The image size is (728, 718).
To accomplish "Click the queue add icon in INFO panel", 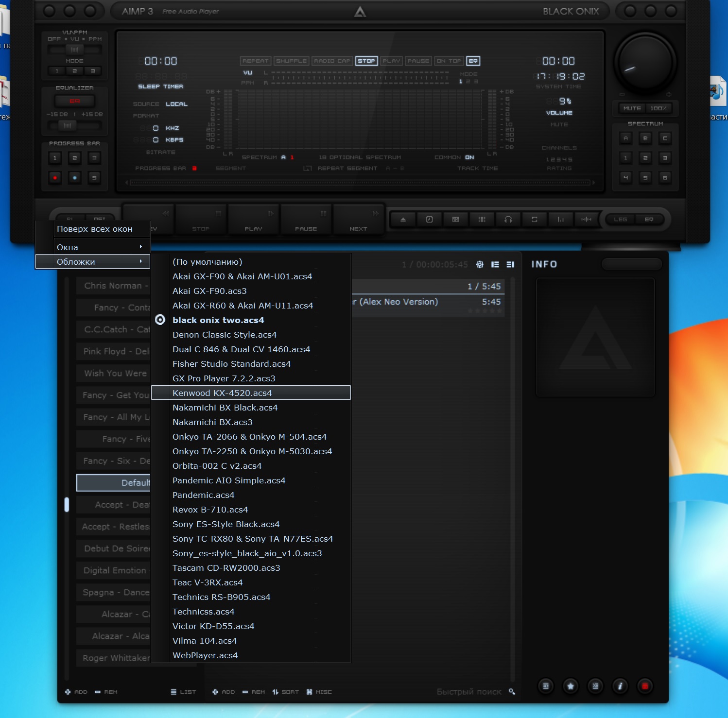I will point(546,686).
